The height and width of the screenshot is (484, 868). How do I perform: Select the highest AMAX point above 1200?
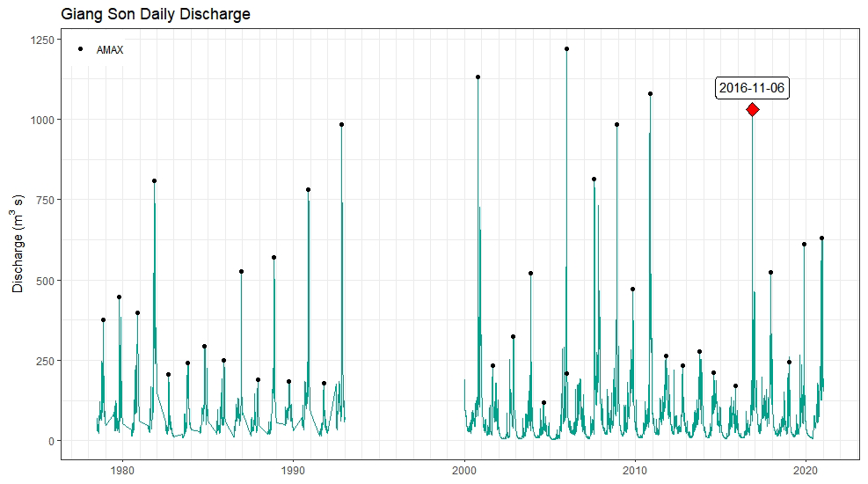point(566,49)
